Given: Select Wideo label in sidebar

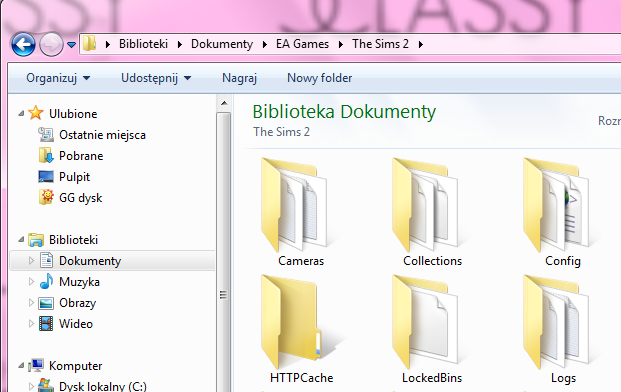Looking at the screenshot, I should (x=76, y=324).
